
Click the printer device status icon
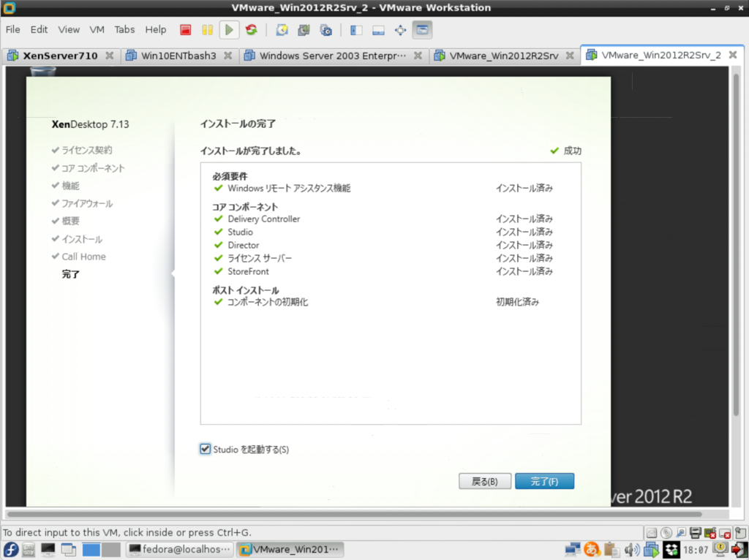pyautogui.click(x=696, y=533)
